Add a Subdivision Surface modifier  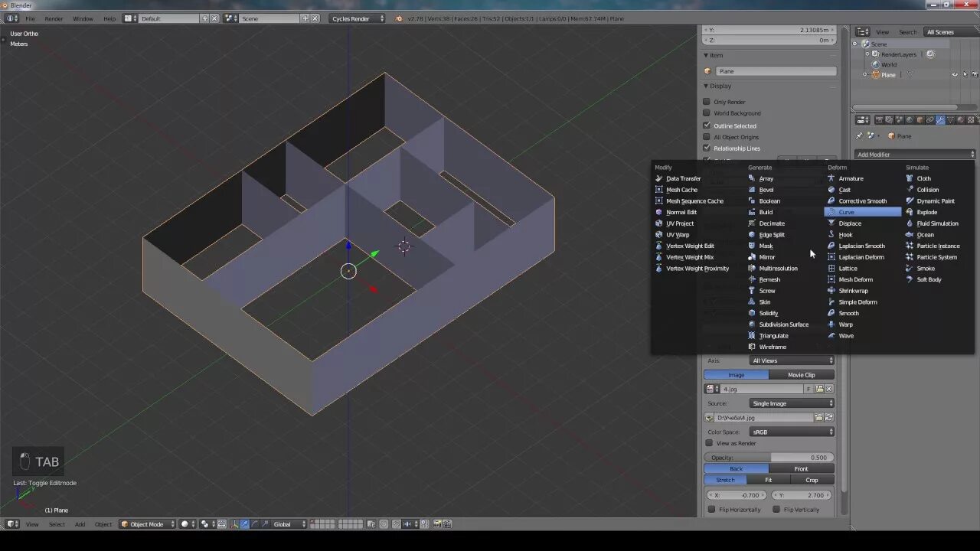point(783,324)
